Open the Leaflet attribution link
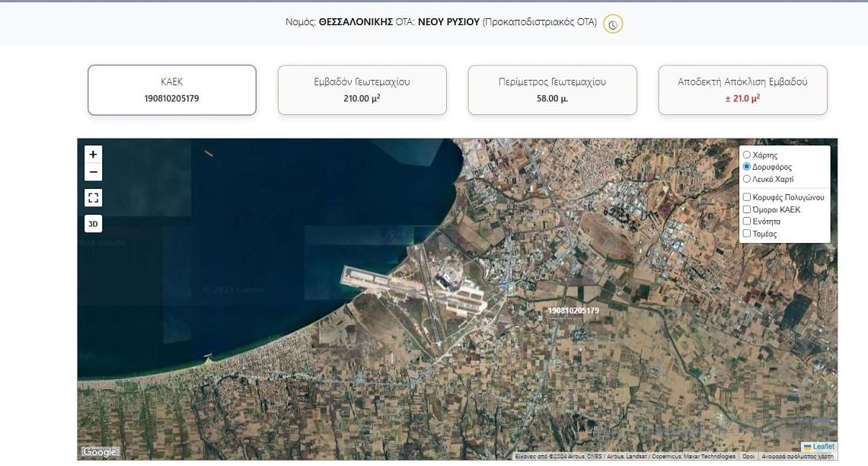The image size is (868, 466). (x=823, y=447)
